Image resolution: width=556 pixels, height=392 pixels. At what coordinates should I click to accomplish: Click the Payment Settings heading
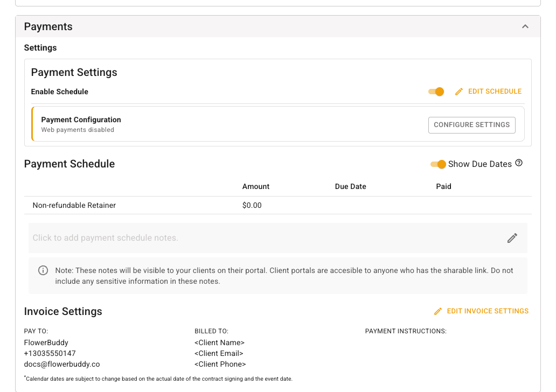tap(74, 72)
